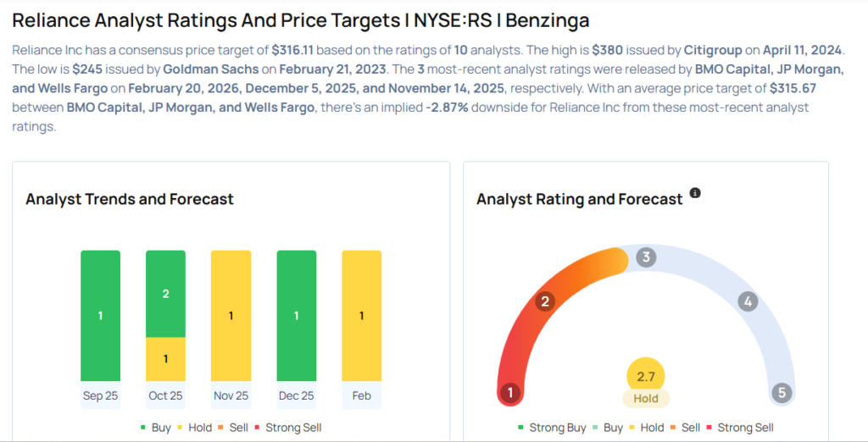Select the Feb month label
The width and height of the screenshot is (868, 442).
pyautogui.click(x=361, y=395)
